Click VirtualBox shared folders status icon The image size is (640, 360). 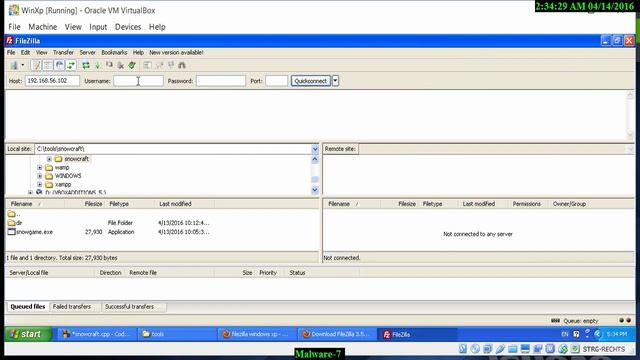[513, 349]
